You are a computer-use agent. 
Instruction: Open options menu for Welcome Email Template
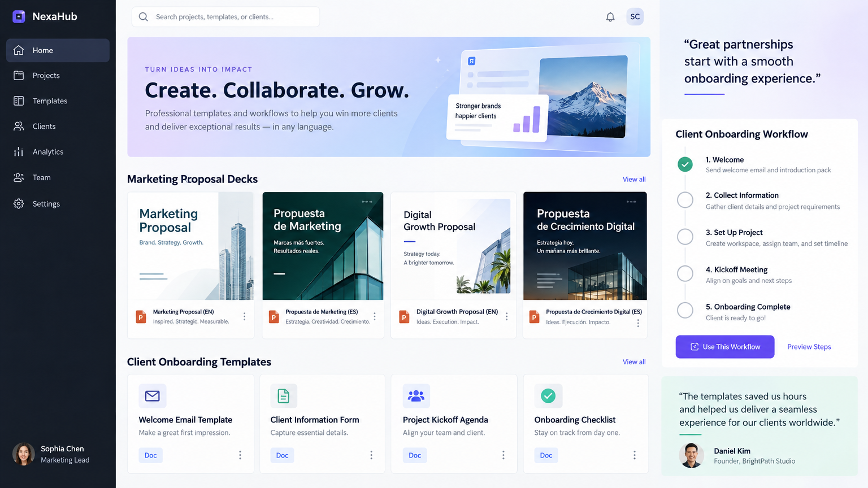click(x=240, y=455)
